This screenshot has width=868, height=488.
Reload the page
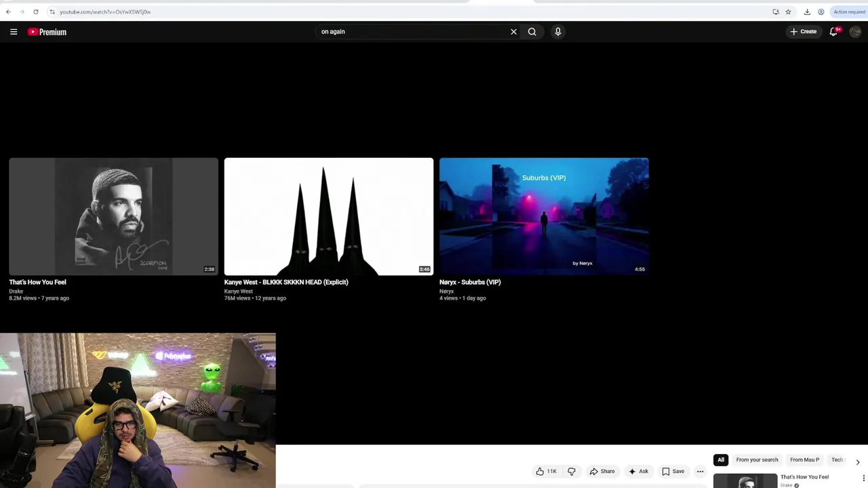pos(36,12)
